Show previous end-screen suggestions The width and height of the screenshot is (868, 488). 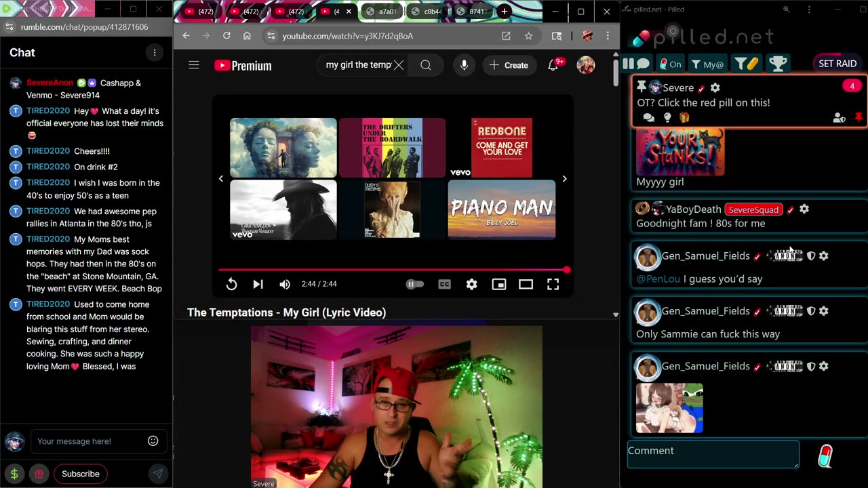click(221, 179)
